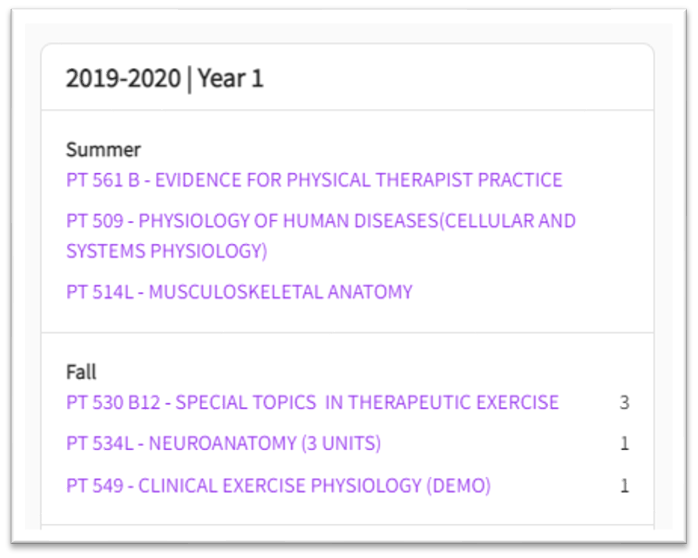Click "(CELLULAR AND" text in PT 509 link
This screenshot has width=698, height=558.
509,220
